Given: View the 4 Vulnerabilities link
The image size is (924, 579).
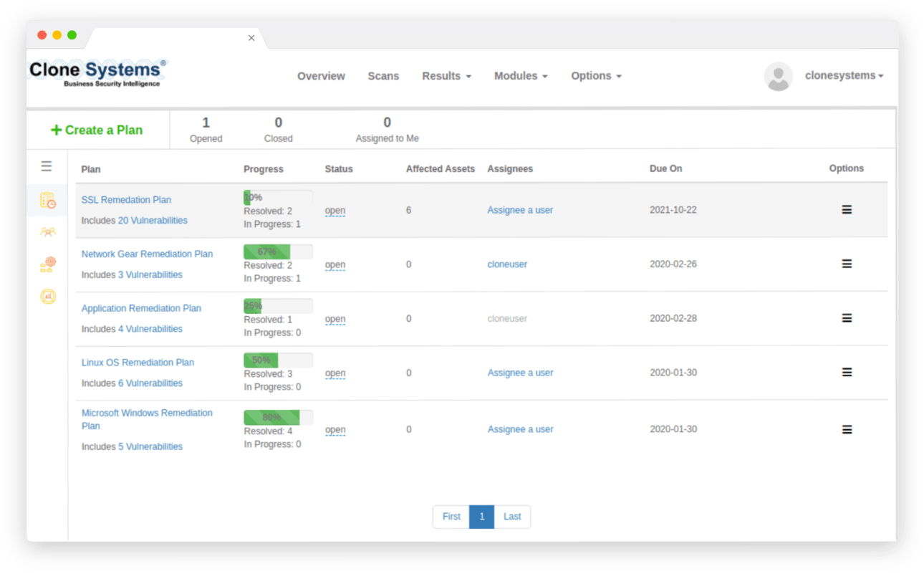Looking at the screenshot, I should [x=150, y=329].
